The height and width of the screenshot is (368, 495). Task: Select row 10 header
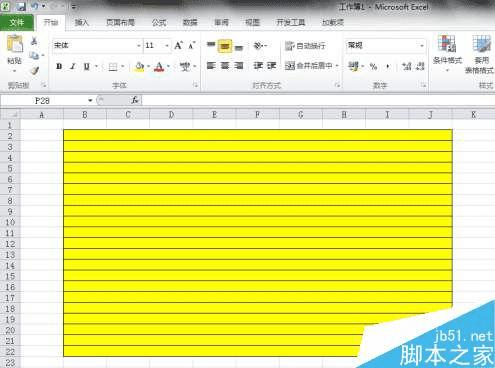(x=10, y=222)
